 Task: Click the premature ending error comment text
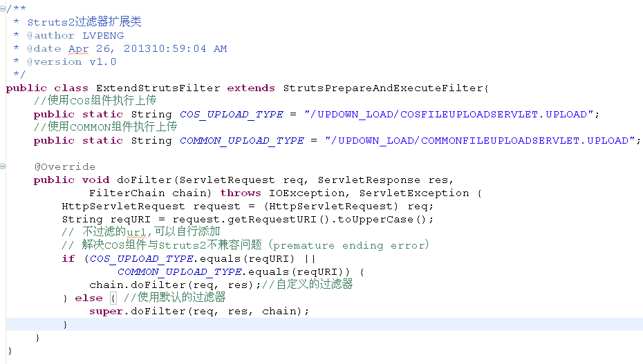[x=348, y=245]
